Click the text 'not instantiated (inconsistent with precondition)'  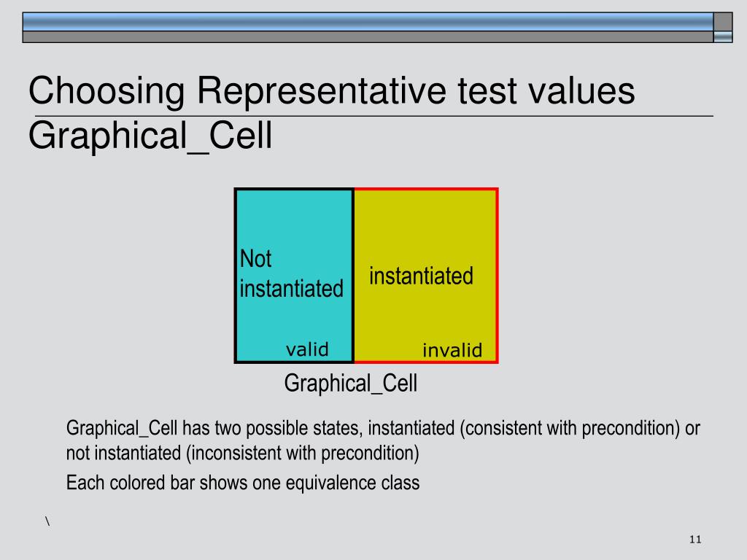click(x=242, y=453)
